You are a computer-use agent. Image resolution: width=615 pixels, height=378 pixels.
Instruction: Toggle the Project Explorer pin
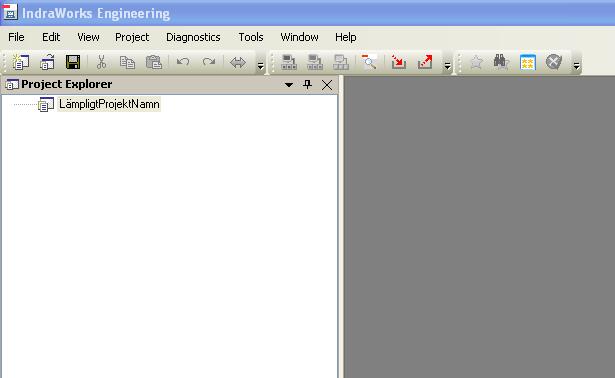click(x=308, y=84)
